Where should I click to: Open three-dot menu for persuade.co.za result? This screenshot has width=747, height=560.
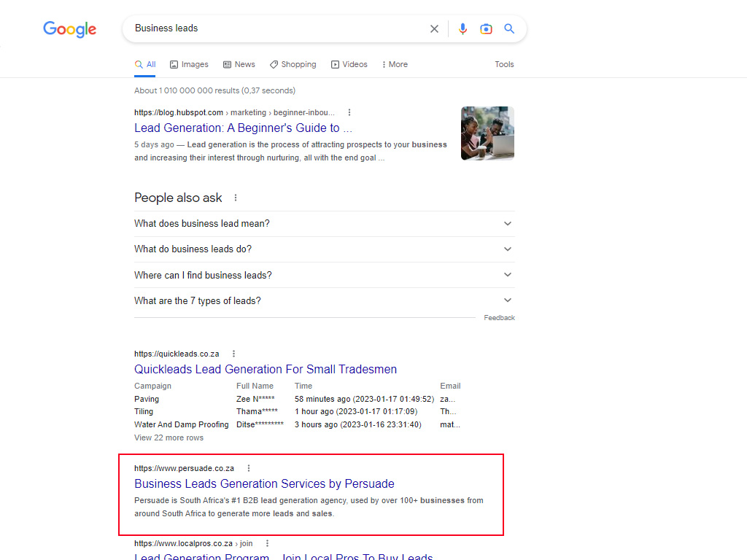point(249,468)
